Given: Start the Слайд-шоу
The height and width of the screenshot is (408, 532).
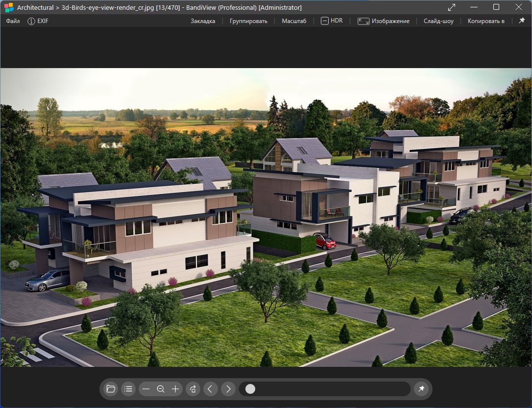Looking at the screenshot, I should coord(438,21).
